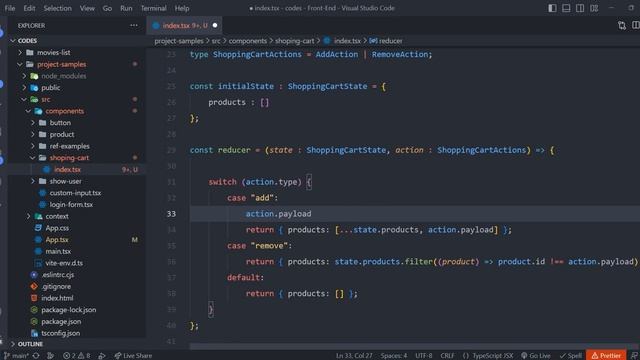Switch to the index.tsx editor tab
640x360 pixels.
pos(184,25)
